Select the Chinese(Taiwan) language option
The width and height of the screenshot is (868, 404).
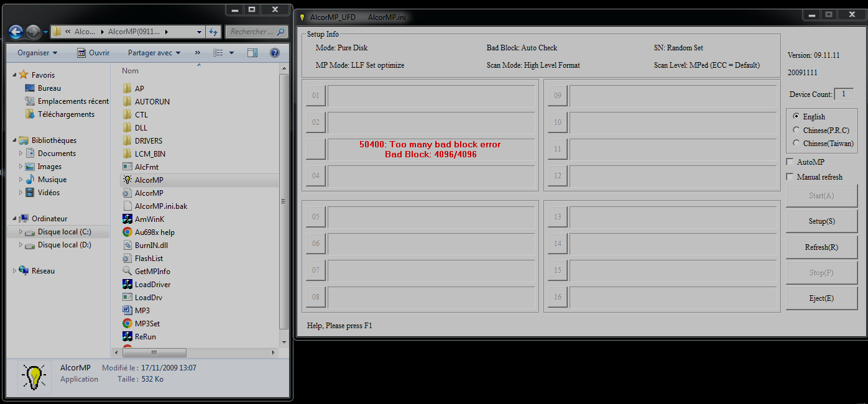796,143
